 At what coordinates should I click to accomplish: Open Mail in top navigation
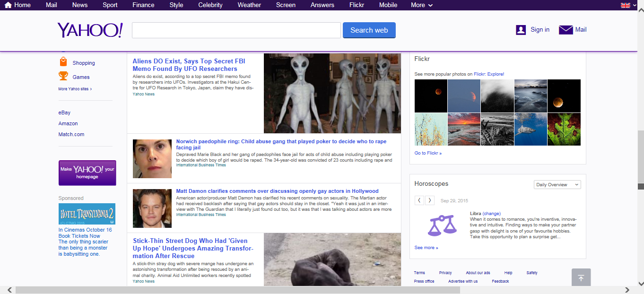click(x=52, y=5)
